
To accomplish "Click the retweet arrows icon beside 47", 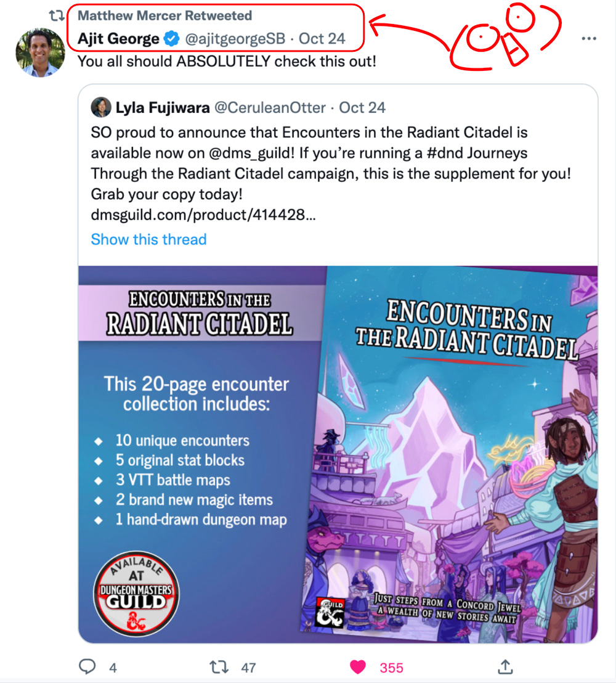I will (x=219, y=667).
